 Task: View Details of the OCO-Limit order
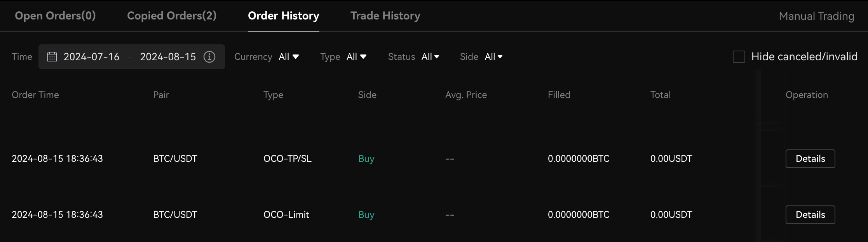coord(810,215)
